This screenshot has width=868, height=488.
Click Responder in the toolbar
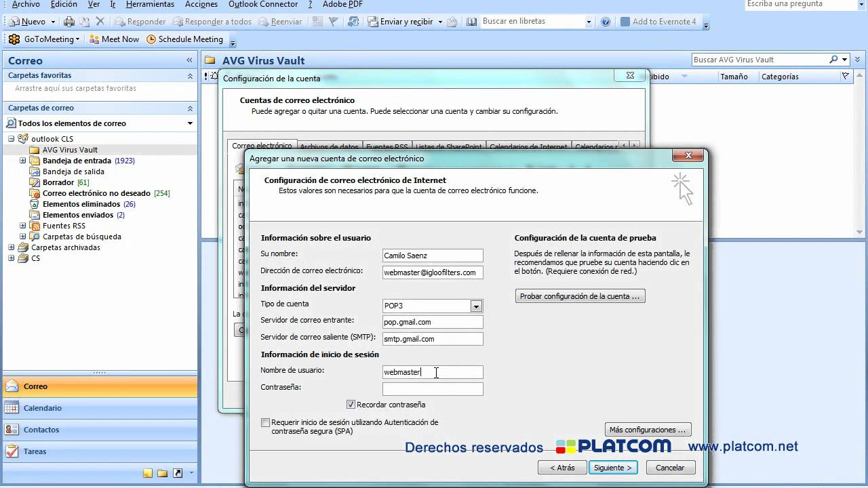tap(140, 22)
